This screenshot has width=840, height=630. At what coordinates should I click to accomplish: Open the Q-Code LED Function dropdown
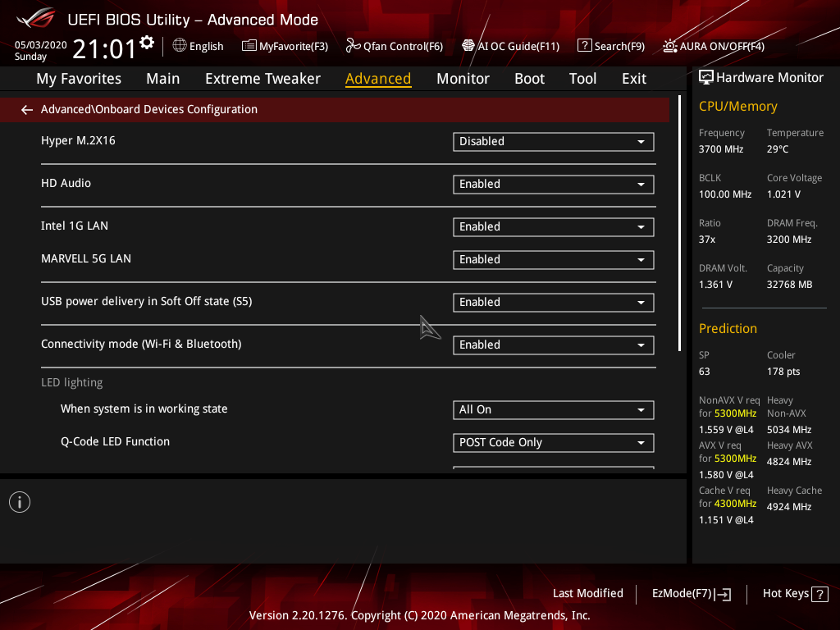click(x=554, y=443)
